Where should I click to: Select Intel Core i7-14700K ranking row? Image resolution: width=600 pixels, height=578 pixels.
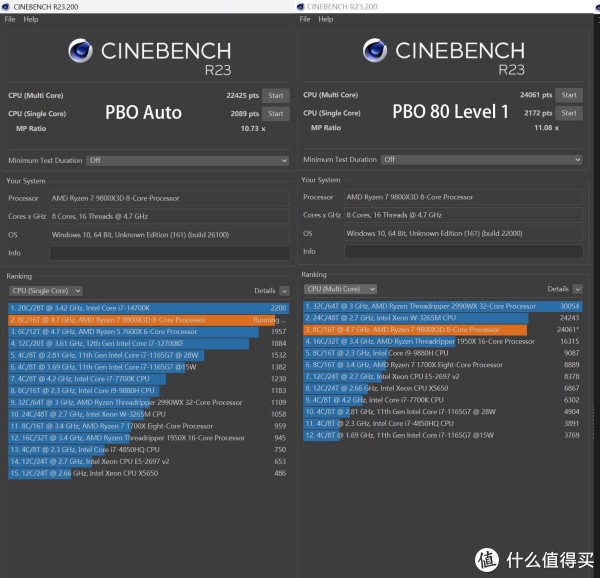[148, 308]
